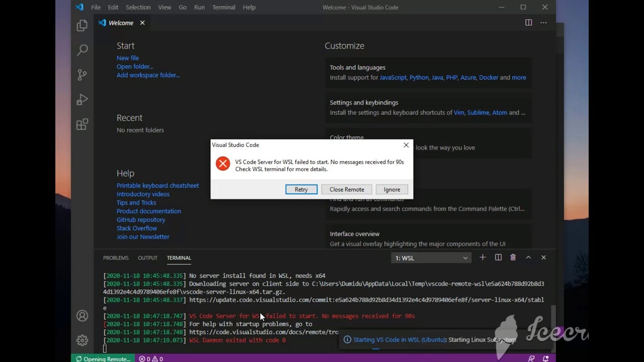Open the feedback icon in status bar
644x362 pixels.
531,358
